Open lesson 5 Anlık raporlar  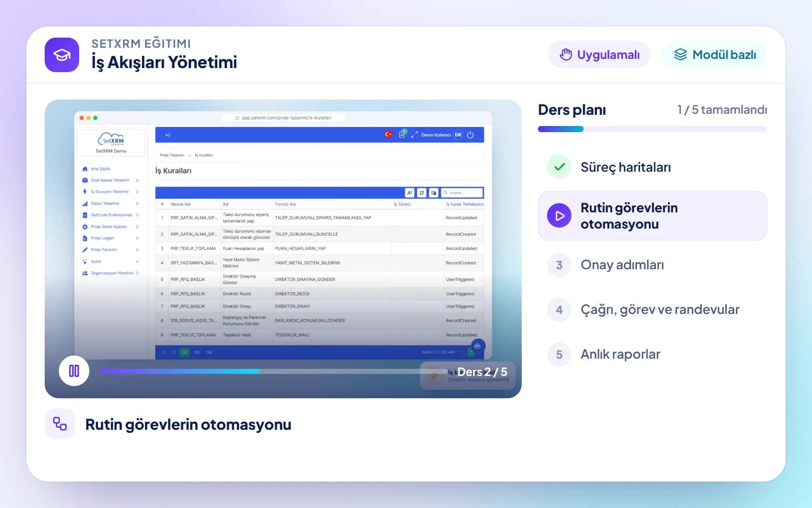click(652, 354)
